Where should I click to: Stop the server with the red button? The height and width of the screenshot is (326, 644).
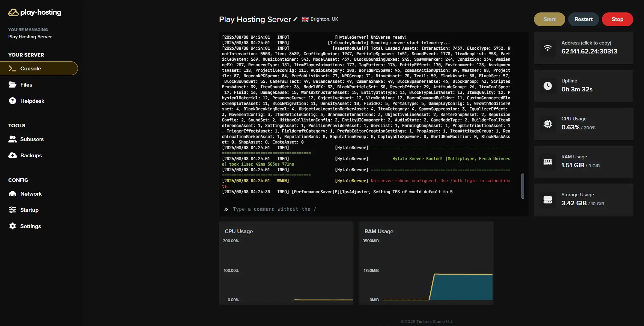[617, 19]
